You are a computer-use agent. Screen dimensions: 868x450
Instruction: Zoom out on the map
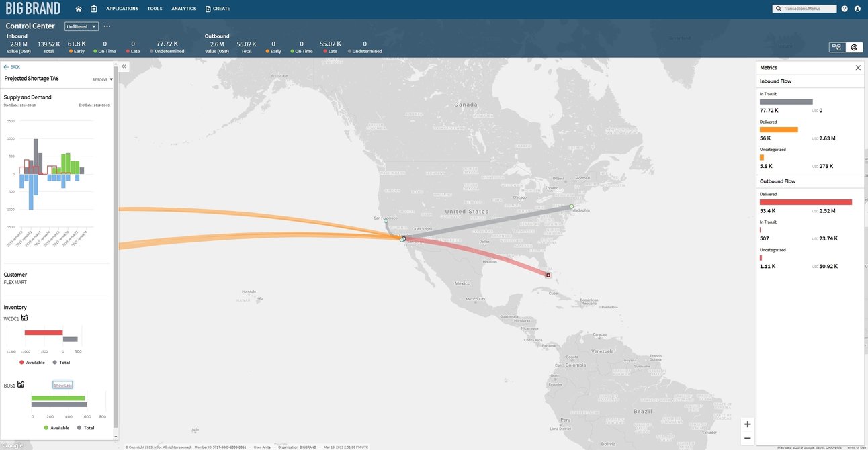[748, 438]
